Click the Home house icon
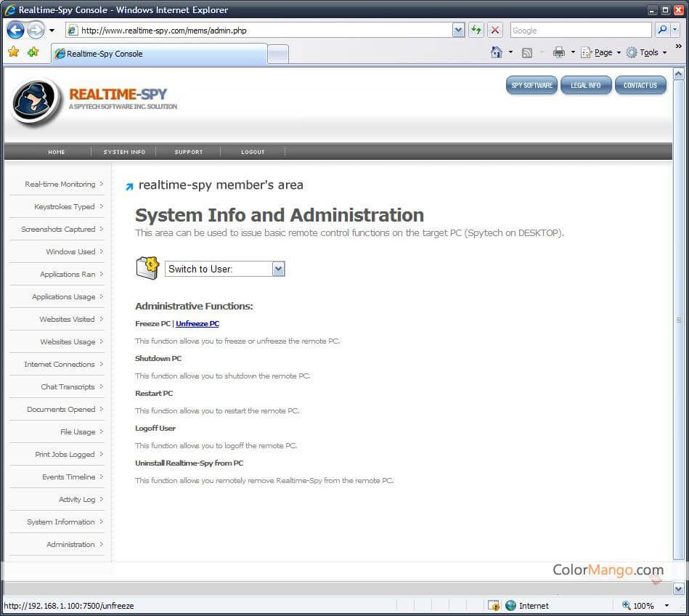The height and width of the screenshot is (616, 689). pyautogui.click(x=496, y=52)
